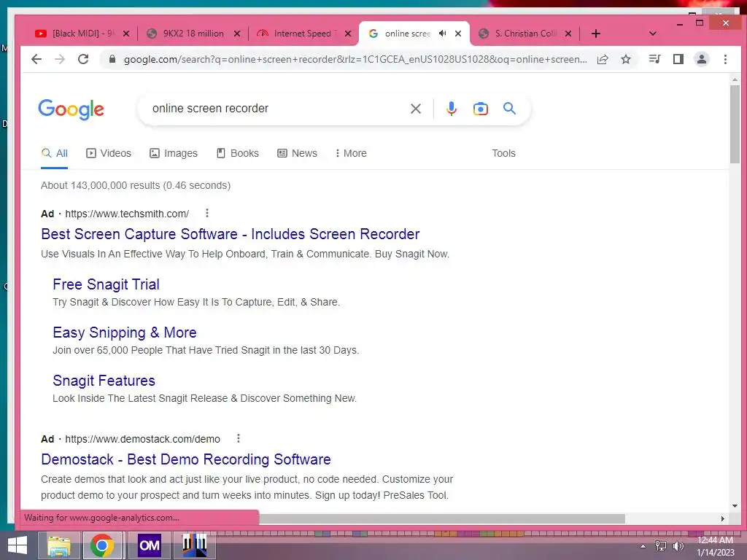Close the 9KX2 18 million tab
Image resolution: width=747 pixels, height=560 pixels.
pyautogui.click(x=237, y=34)
